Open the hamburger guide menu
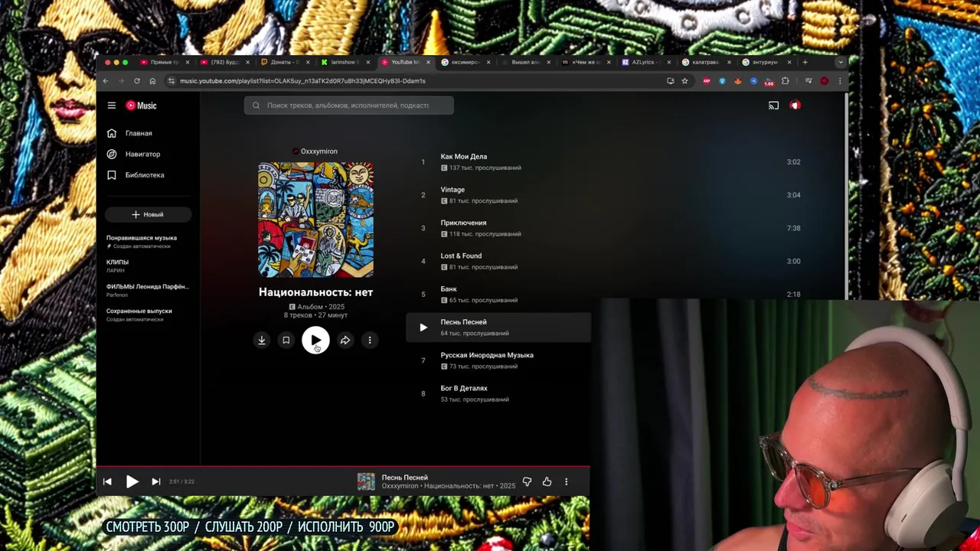980x551 pixels. point(112,106)
